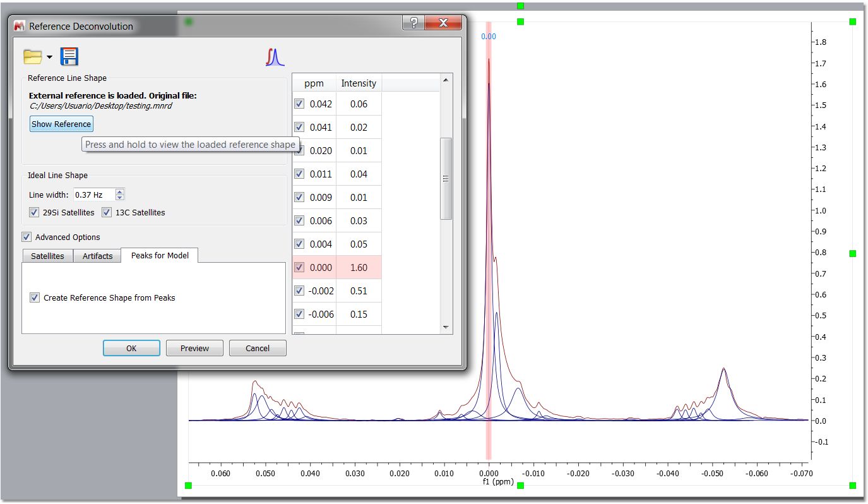
Task: Toggle the 13C Satellites checkbox
Action: coord(107,212)
